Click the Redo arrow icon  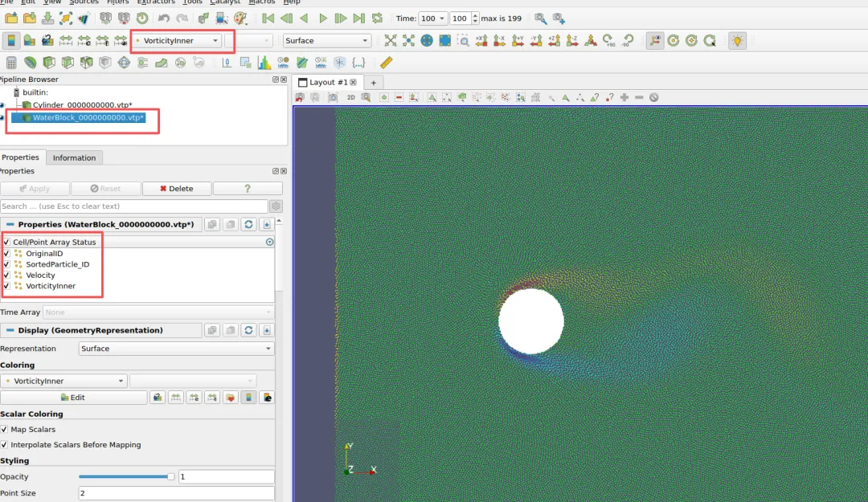(182, 18)
